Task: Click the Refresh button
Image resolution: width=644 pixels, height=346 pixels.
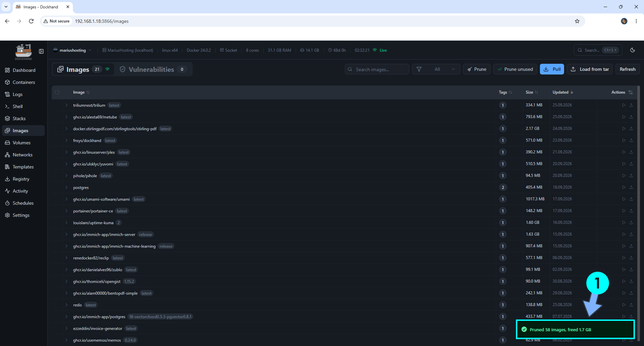Action: (628, 69)
